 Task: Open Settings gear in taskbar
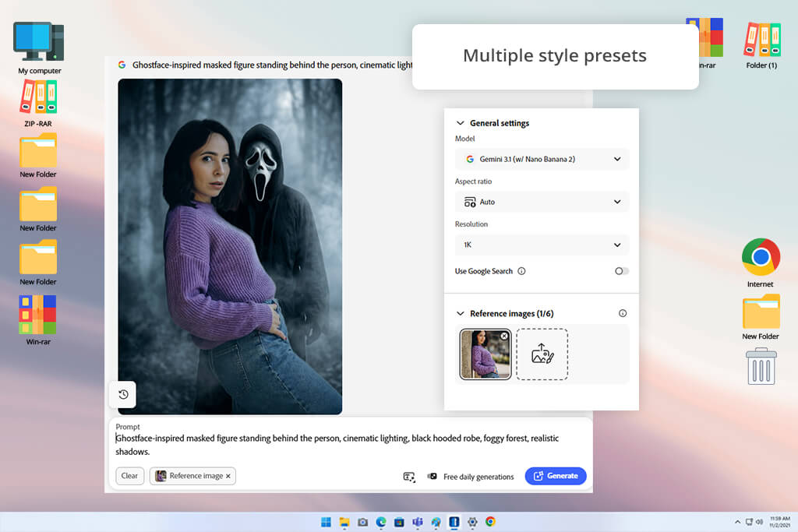click(x=472, y=522)
